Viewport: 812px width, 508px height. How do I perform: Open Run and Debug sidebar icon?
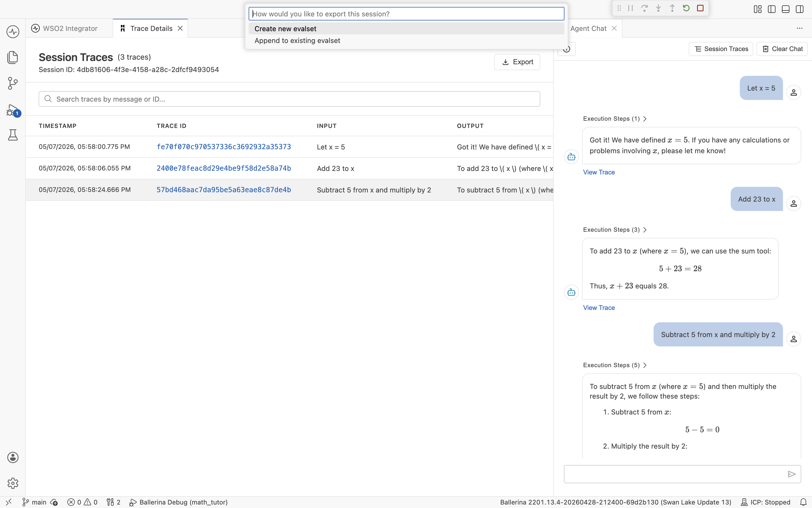(13, 110)
